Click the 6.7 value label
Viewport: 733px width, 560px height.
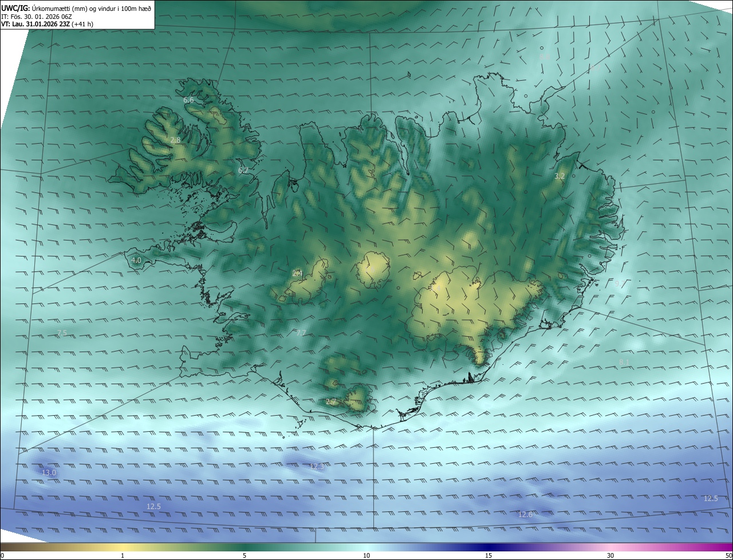click(x=243, y=170)
